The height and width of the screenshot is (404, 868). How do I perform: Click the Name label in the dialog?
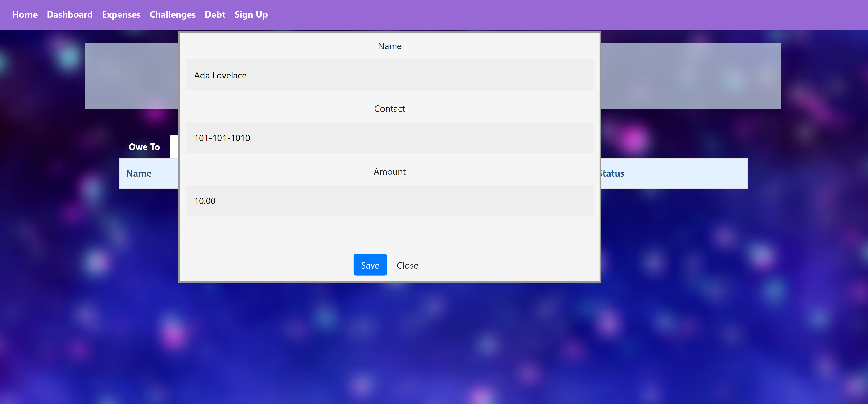389,46
